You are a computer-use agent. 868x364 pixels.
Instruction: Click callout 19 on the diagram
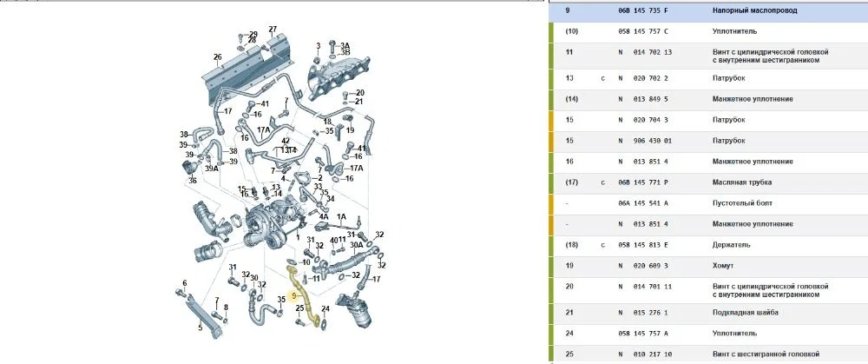coord(350,130)
